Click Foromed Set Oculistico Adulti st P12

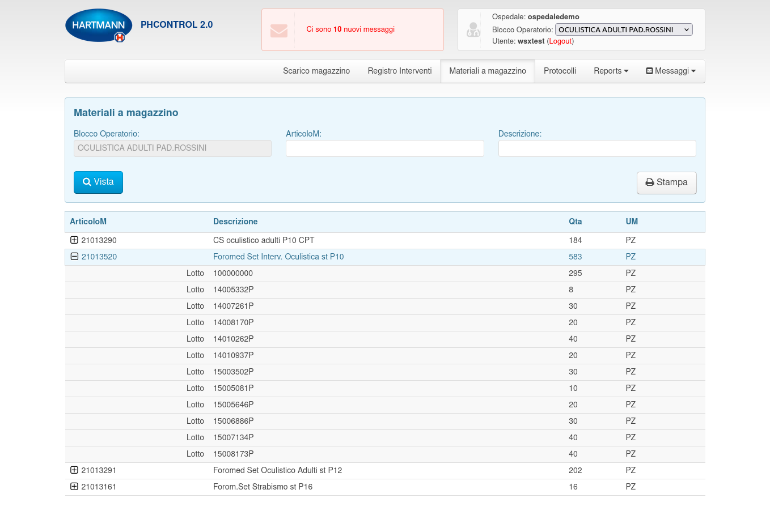[277, 470]
